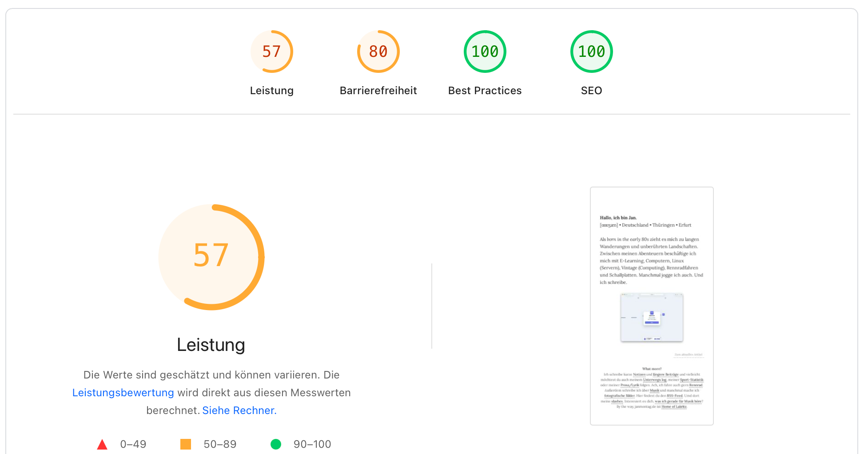Click the 100 Best Practices score gauge

485,51
